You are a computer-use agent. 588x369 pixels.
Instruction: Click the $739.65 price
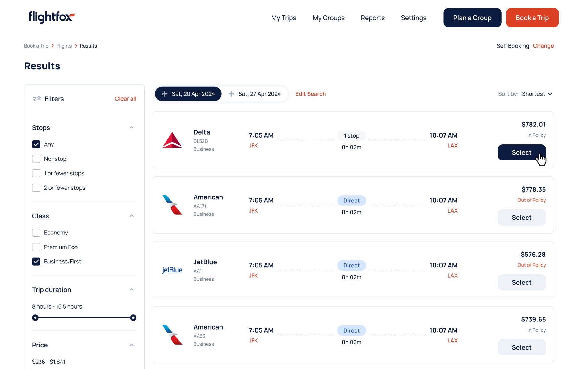click(533, 319)
